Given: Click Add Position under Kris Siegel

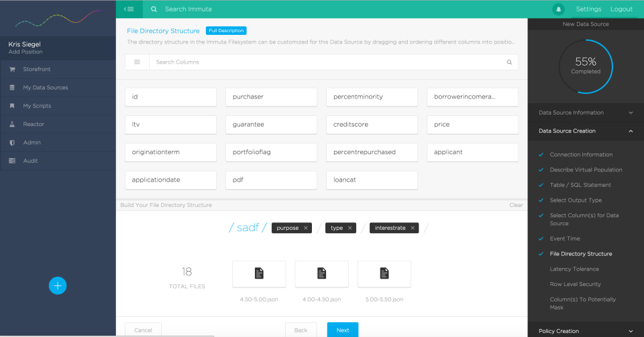Looking at the screenshot, I should 25,52.
